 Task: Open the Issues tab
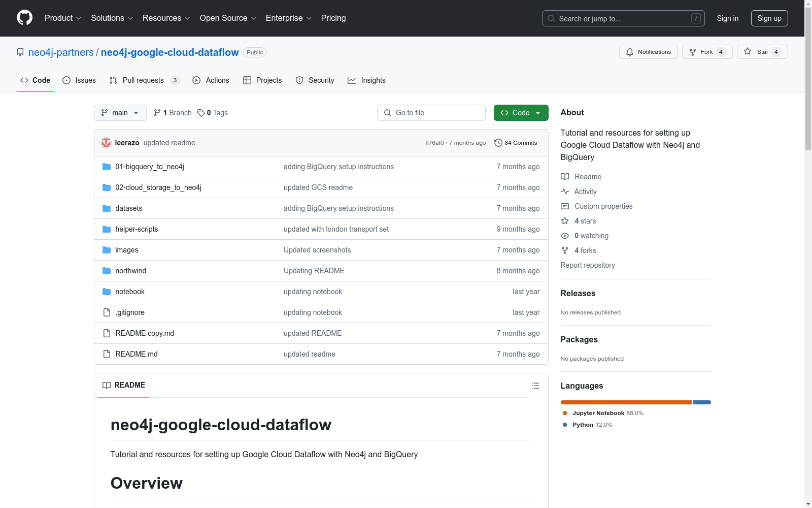coord(79,80)
